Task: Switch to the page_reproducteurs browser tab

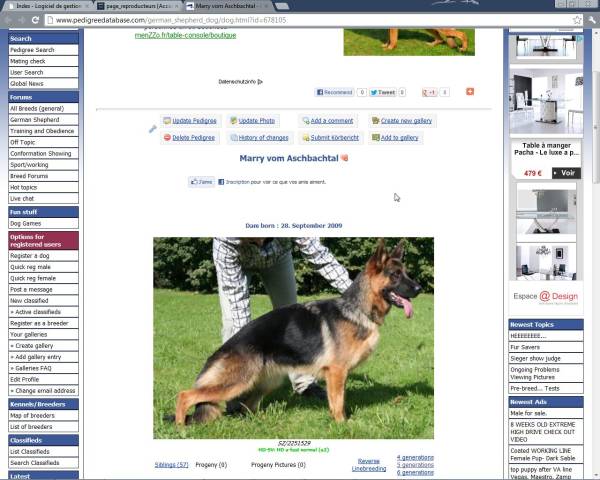Action: coord(138,6)
